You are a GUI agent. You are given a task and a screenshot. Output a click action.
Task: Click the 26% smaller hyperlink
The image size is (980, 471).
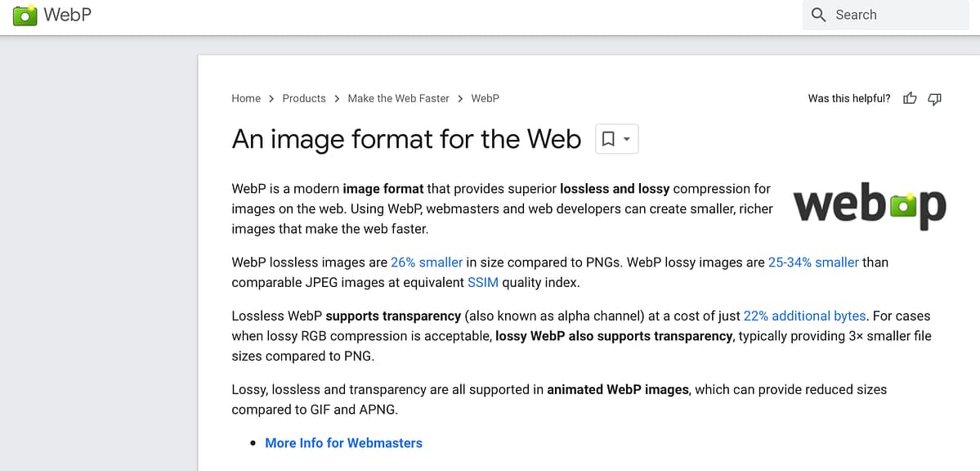click(x=427, y=262)
